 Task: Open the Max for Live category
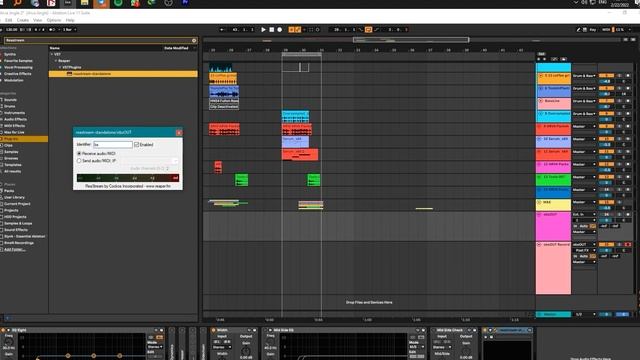(x=14, y=132)
